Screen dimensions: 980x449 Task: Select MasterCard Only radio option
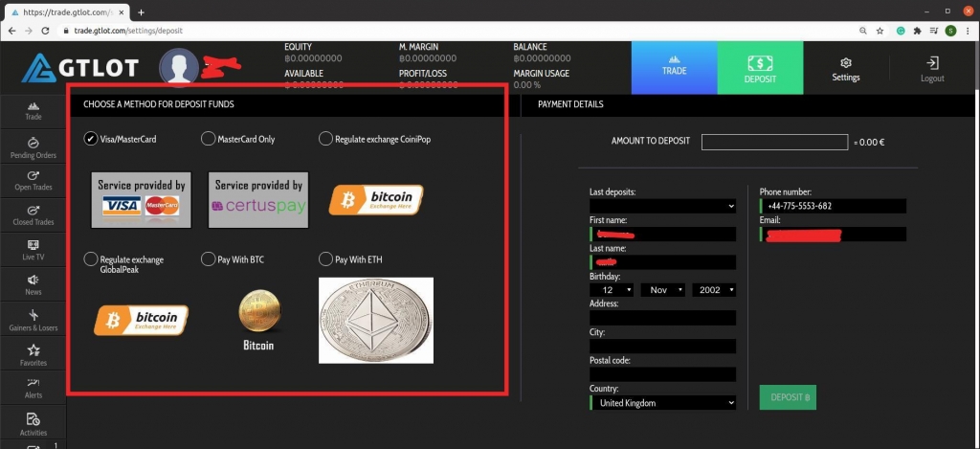point(208,139)
